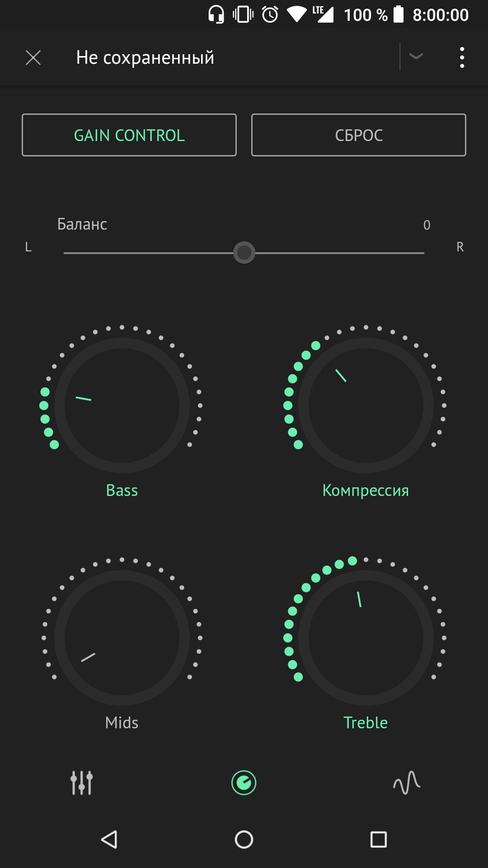Toggle the GAIN CONTROL button
The width and height of the screenshot is (488, 868).
(129, 135)
